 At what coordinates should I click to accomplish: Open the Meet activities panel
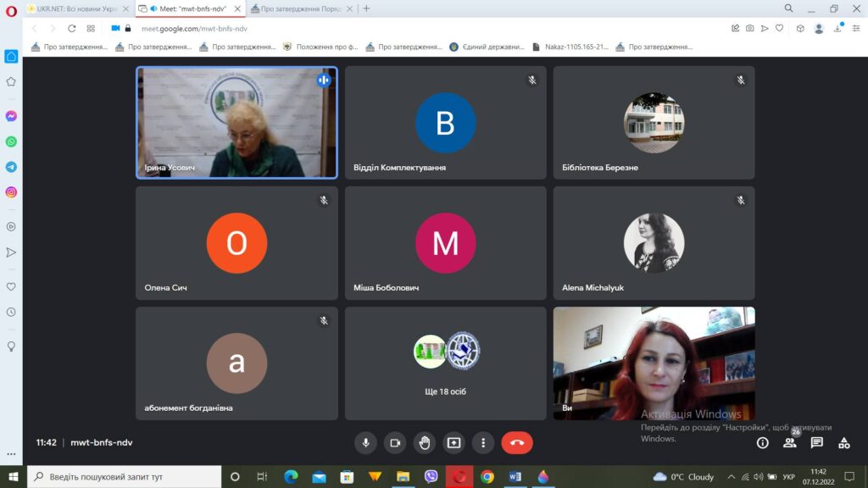pos(844,442)
